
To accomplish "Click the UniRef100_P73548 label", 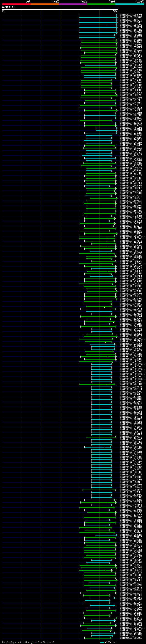I will pos(131,93).
